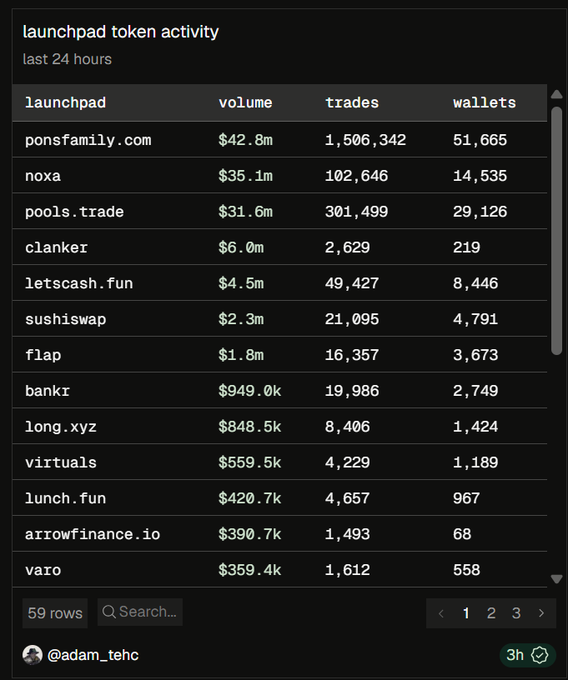Click the scroll up arrow of the table
Viewport: 568px width, 680px height.
(556, 95)
